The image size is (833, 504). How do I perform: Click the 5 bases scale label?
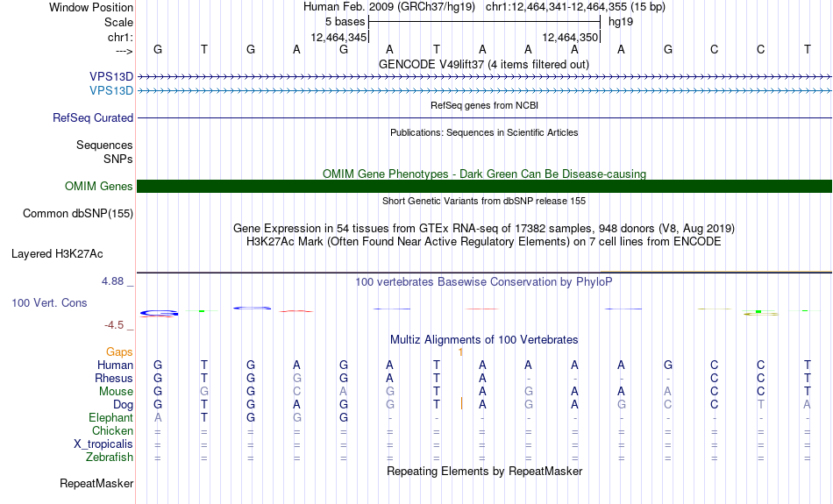345,22
